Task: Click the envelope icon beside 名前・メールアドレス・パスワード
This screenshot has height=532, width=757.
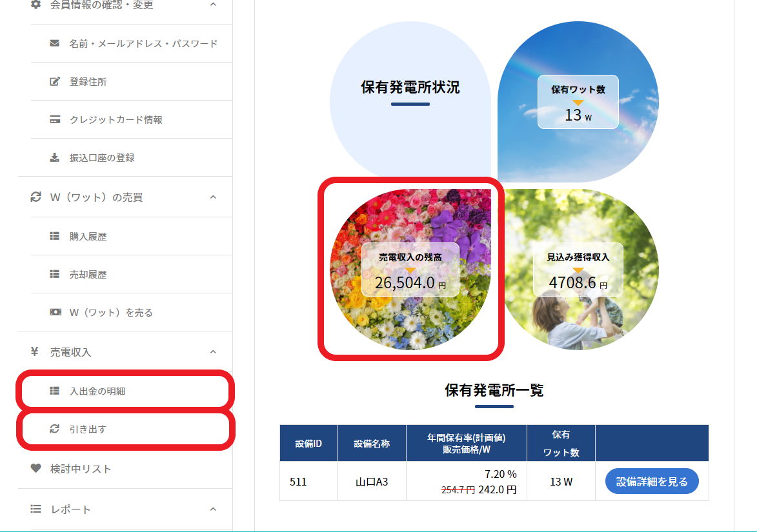Action: pyautogui.click(x=55, y=44)
